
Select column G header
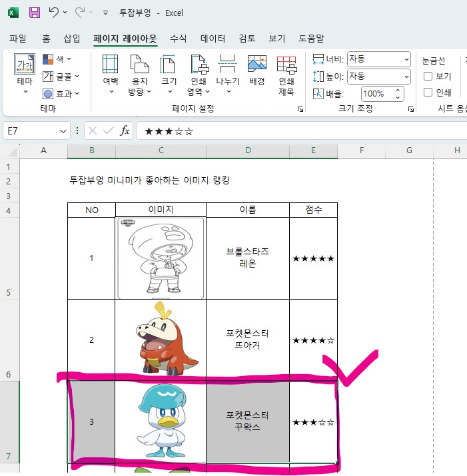pos(409,150)
